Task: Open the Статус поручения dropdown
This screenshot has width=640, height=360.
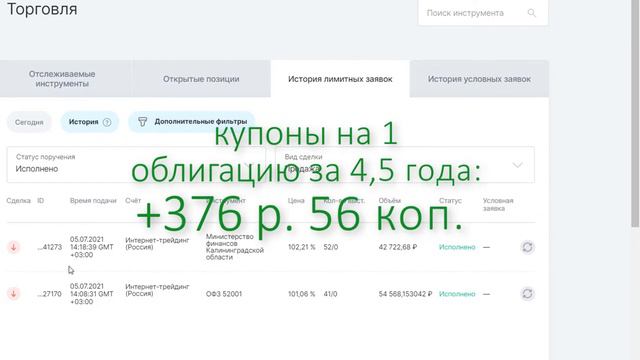Action: click(136, 164)
